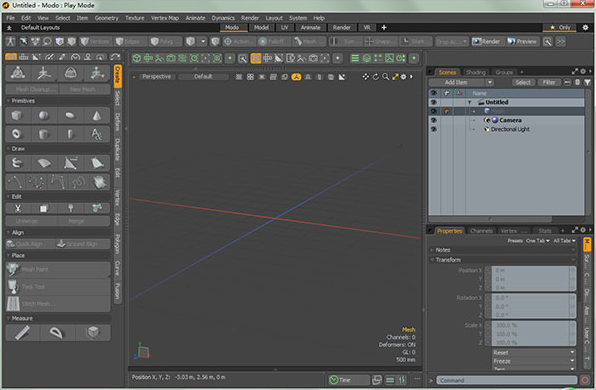Click the viewport rotate icon

coord(376,77)
